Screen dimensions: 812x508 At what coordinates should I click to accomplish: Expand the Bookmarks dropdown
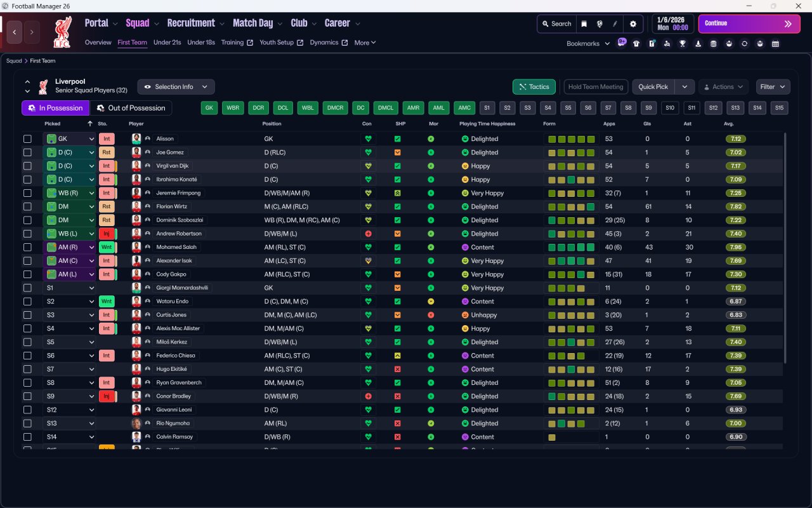click(x=588, y=44)
